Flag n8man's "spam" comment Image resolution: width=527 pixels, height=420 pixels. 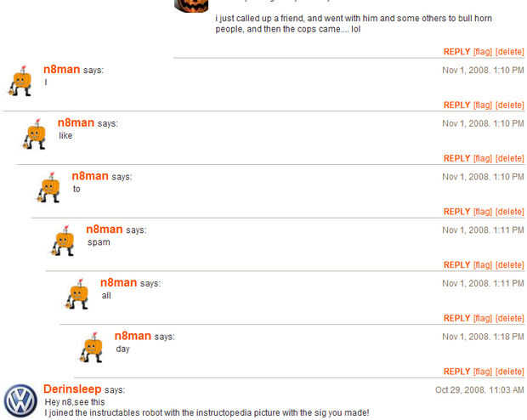pyautogui.click(x=482, y=265)
